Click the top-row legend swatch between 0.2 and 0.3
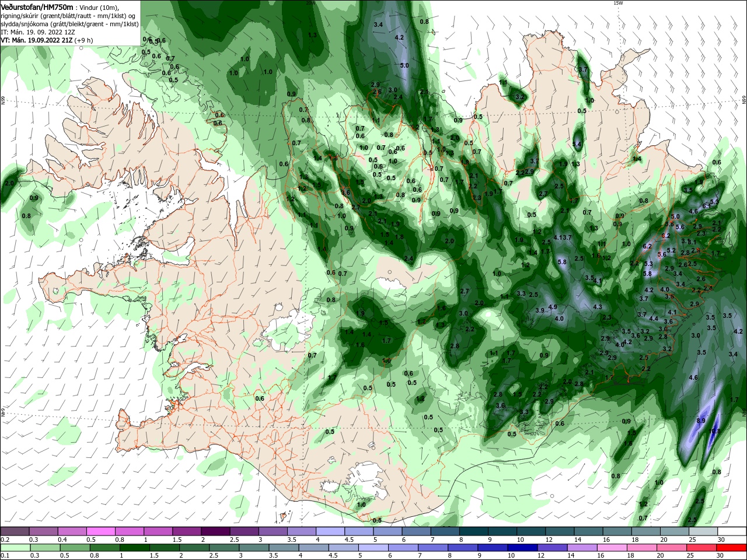 pos(15,531)
